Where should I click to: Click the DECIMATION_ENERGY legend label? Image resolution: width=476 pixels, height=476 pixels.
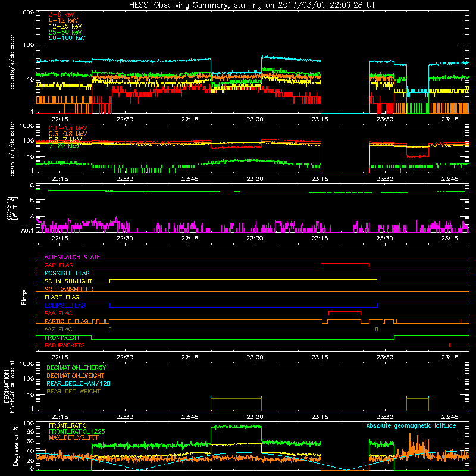[76, 368]
